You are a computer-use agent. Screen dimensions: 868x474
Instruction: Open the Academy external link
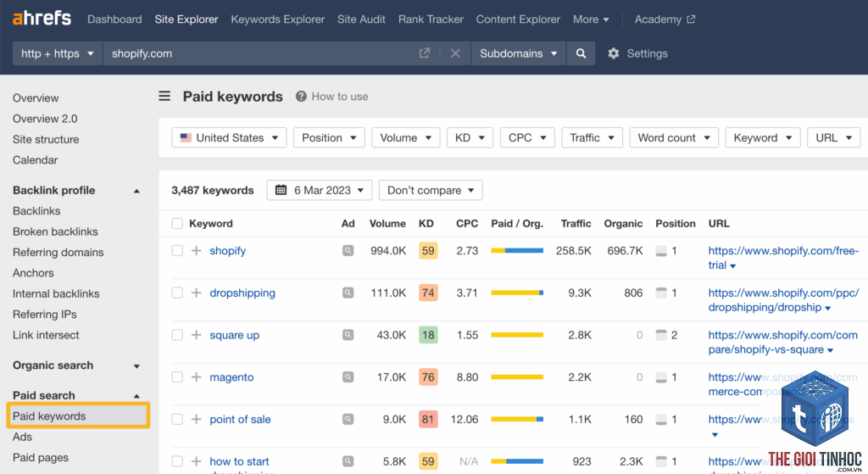coord(665,20)
